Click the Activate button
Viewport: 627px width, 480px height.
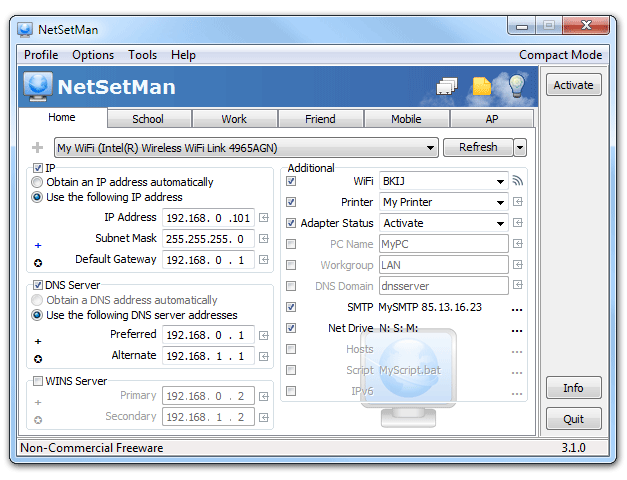click(x=573, y=85)
